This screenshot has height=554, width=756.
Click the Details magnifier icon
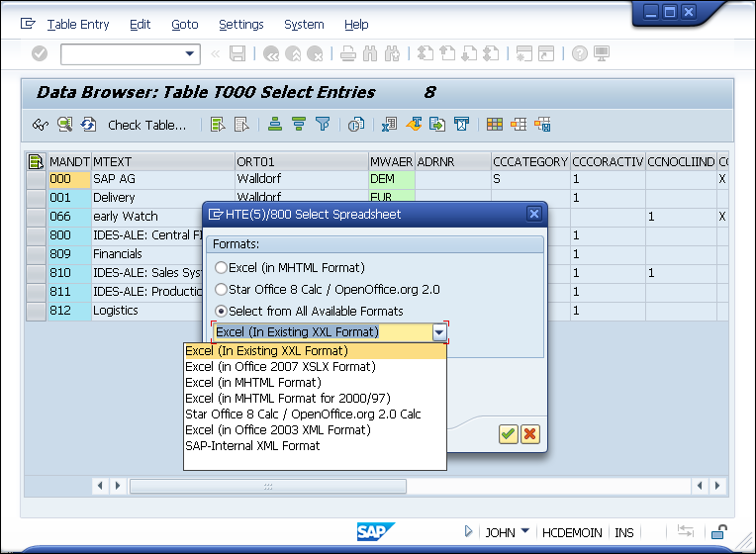[64, 125]
